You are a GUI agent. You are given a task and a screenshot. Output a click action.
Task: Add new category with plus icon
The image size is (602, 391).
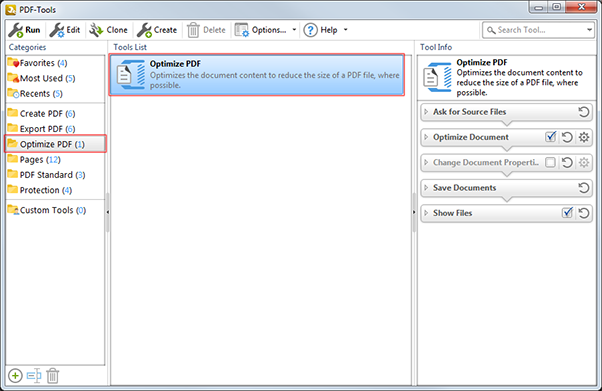click(15, 375)
